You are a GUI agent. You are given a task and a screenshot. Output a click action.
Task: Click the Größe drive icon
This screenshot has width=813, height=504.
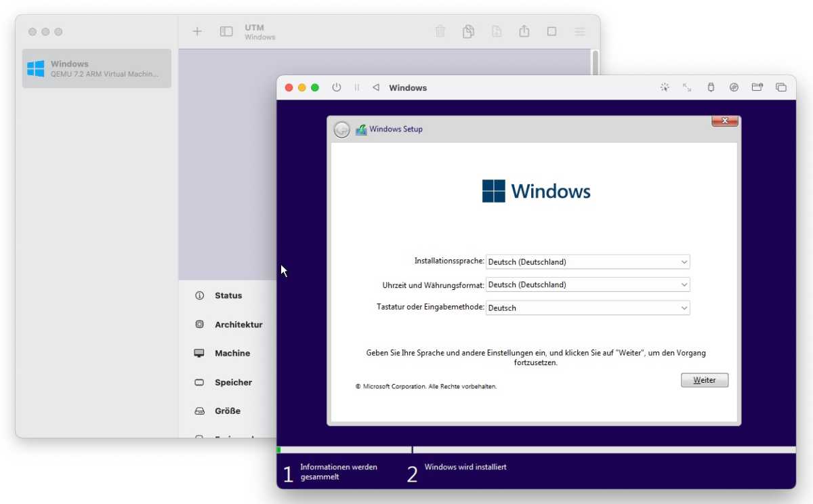point(199,411)
